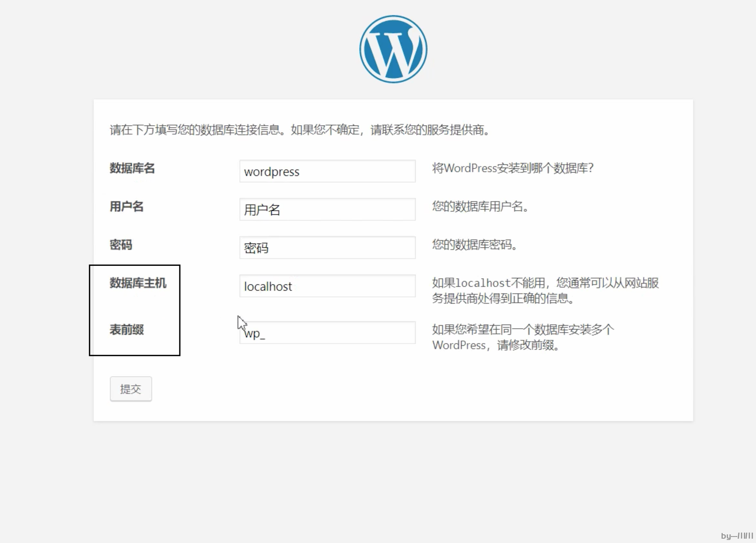Click the 数据库名 field label

[132, 168]
